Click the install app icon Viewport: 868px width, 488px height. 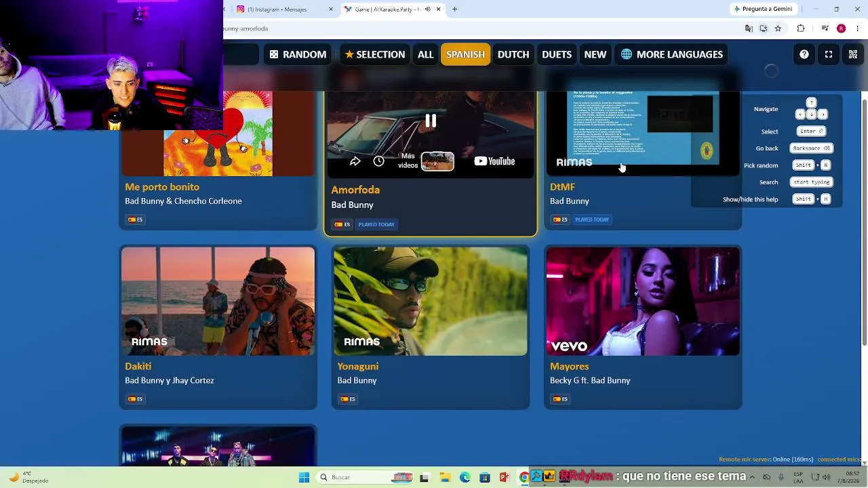764,28
